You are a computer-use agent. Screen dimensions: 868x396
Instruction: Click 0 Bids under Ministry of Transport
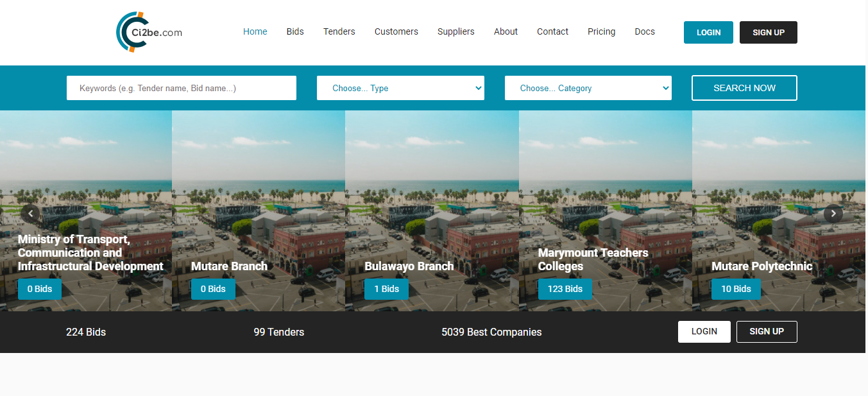(x=40, y=289)
